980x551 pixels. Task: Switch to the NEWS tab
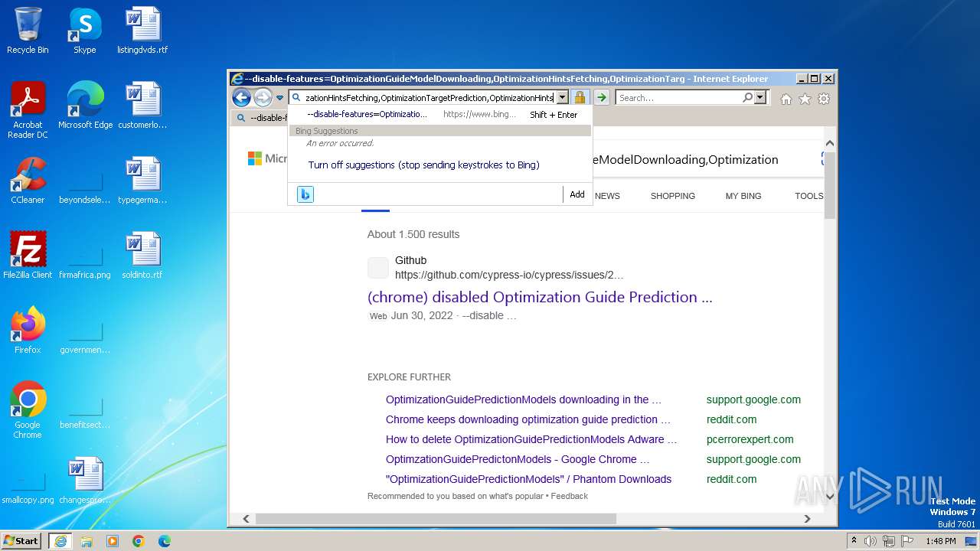coord(607,196)
